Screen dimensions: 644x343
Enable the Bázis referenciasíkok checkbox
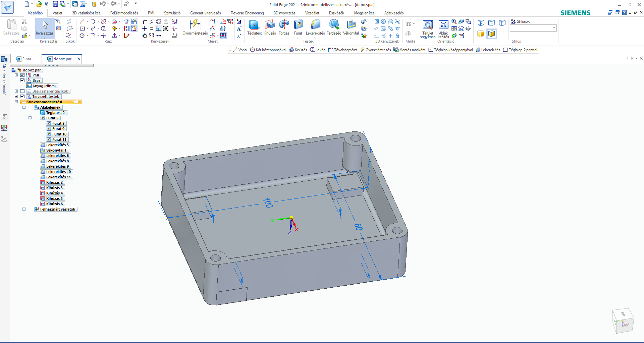[x=22, y=91]
